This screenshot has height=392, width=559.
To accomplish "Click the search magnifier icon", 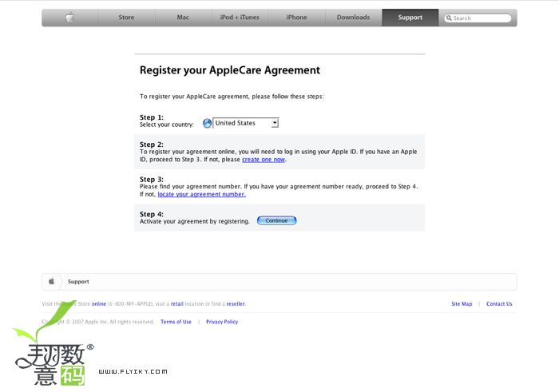I will click(x=449, y=18).
